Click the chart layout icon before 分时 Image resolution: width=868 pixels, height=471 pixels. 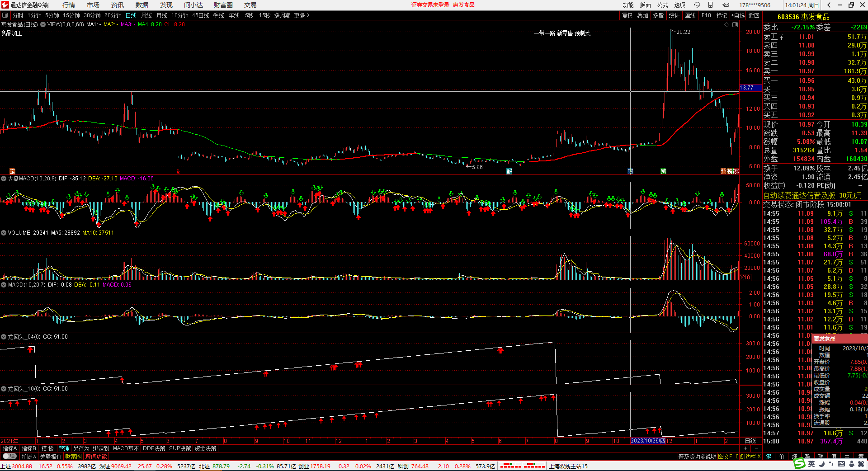click(x=5, y=15)
